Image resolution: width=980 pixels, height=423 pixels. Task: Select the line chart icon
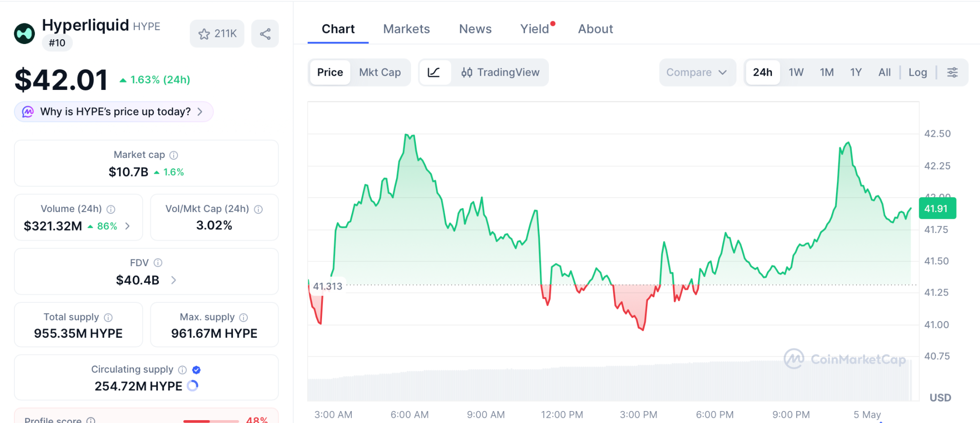(434, 72)
